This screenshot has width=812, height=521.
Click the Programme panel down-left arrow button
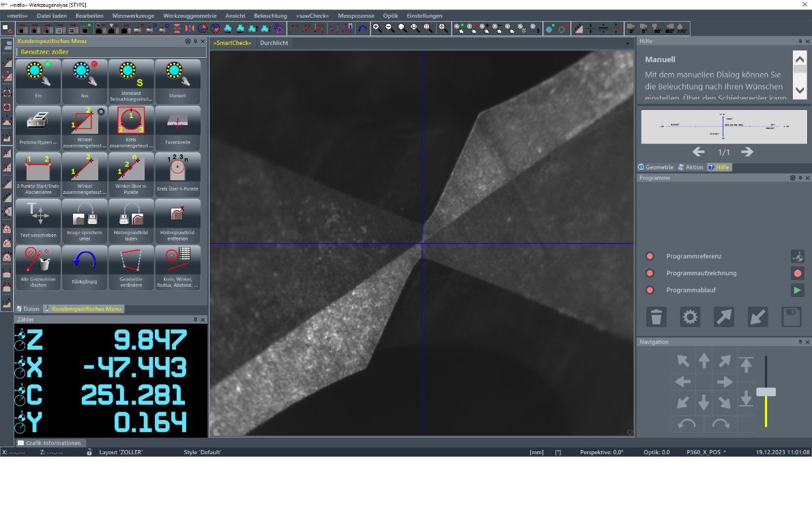(757, 317)
